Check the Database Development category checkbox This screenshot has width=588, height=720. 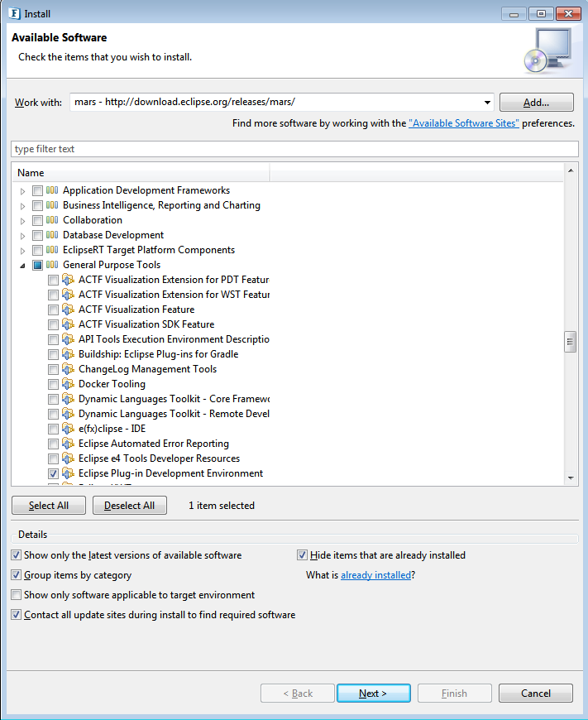click(38, 236)
